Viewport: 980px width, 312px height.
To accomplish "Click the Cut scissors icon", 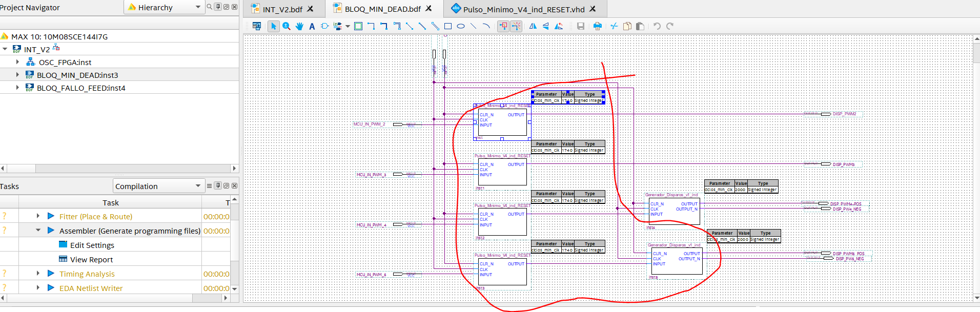I will click(x=614, y=26).
